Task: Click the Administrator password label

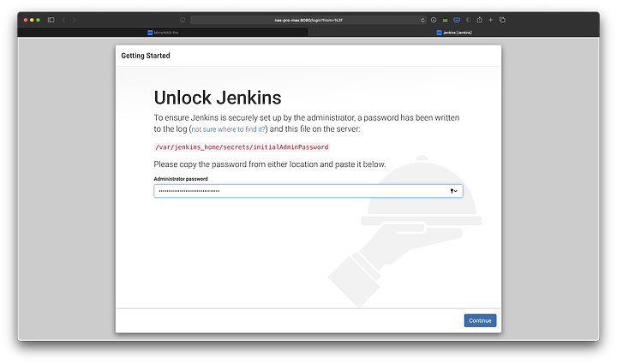Action: click(181, 179)
